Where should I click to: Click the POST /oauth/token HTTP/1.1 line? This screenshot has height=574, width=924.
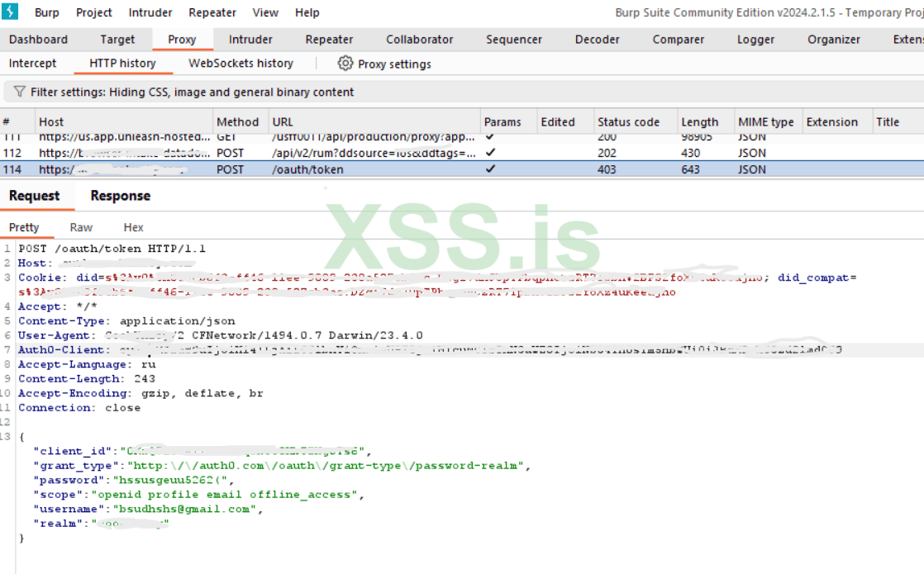point(112,249)
